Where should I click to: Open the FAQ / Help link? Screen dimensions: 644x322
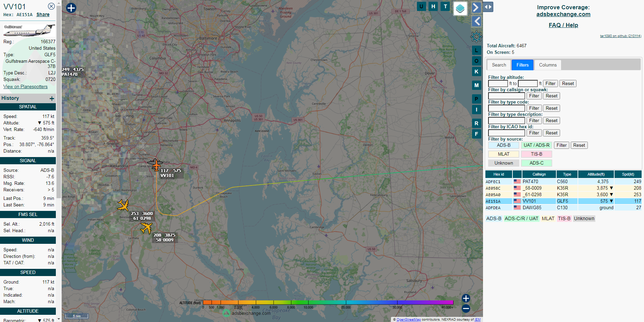point(563,25)
